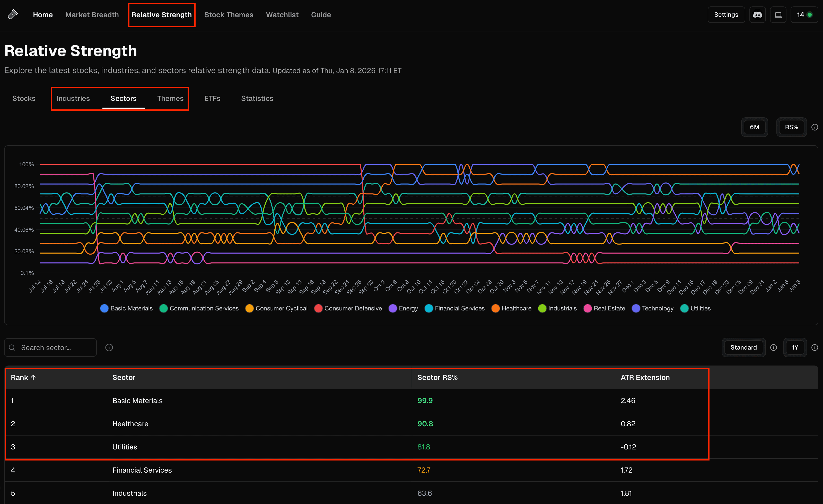
Task: Open the Standard view dropdown
Action: pos(743,347)
